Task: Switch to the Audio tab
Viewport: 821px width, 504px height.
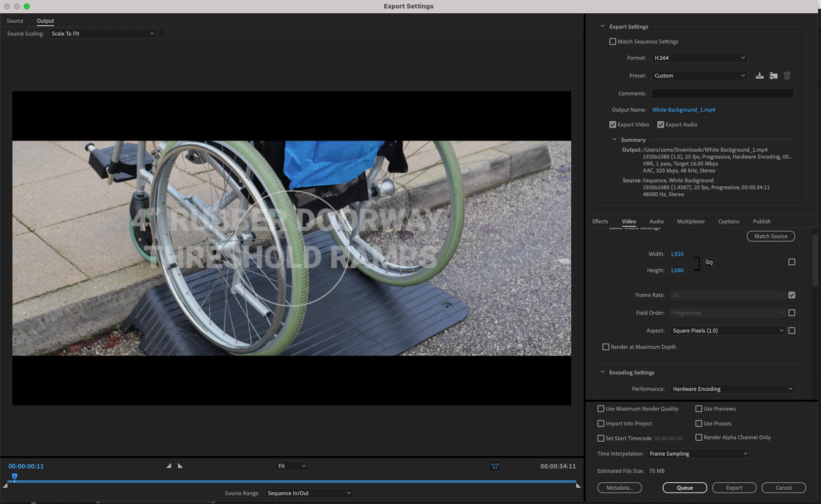Action: pyautogui.click(x=657, y=221)
